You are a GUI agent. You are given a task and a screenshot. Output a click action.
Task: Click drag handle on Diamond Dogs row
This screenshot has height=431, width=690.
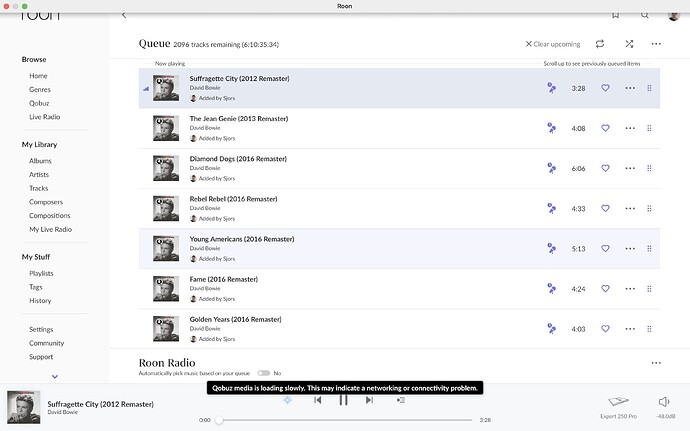pyautogui.click(x=649, y=168)
